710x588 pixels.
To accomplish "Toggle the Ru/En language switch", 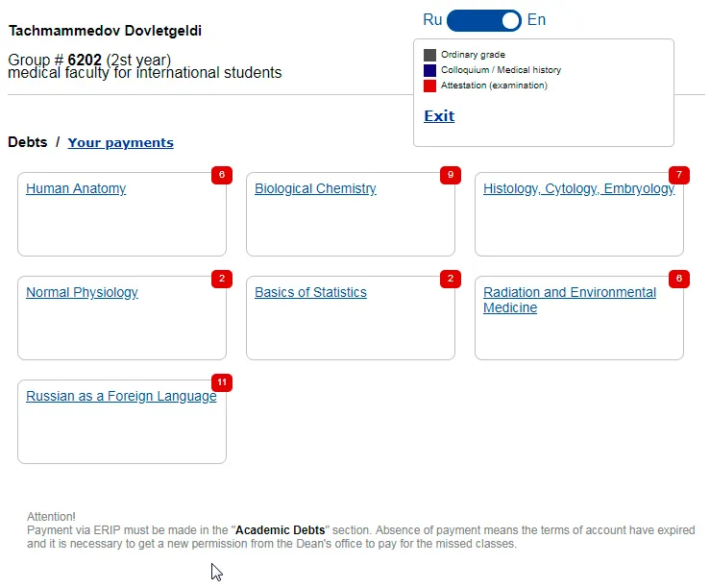I will pos(484,20).
